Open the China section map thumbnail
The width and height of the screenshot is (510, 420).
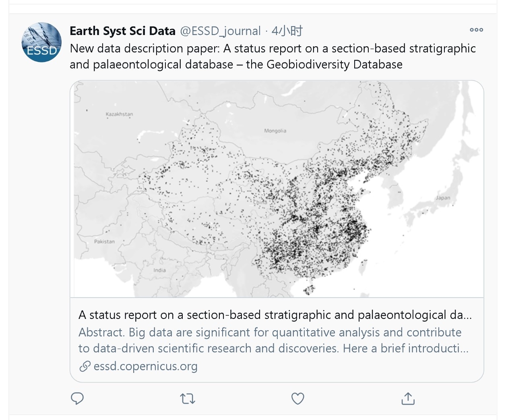277,189
